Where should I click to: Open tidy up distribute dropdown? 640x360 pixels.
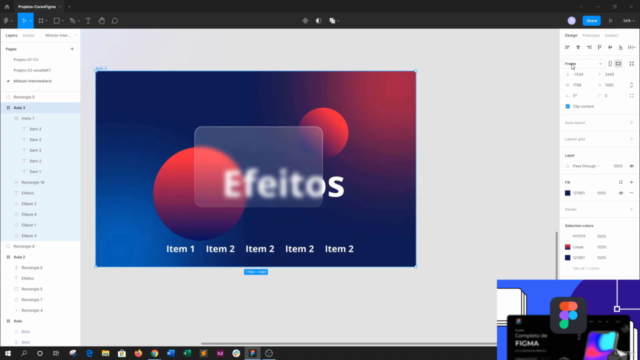tap(631, 47)
